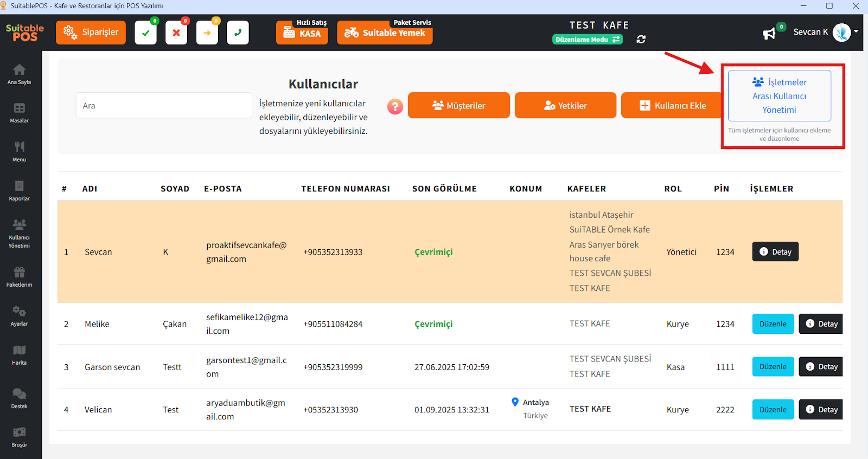Go to Ana Sayfa in sidebar

point(19,74)
